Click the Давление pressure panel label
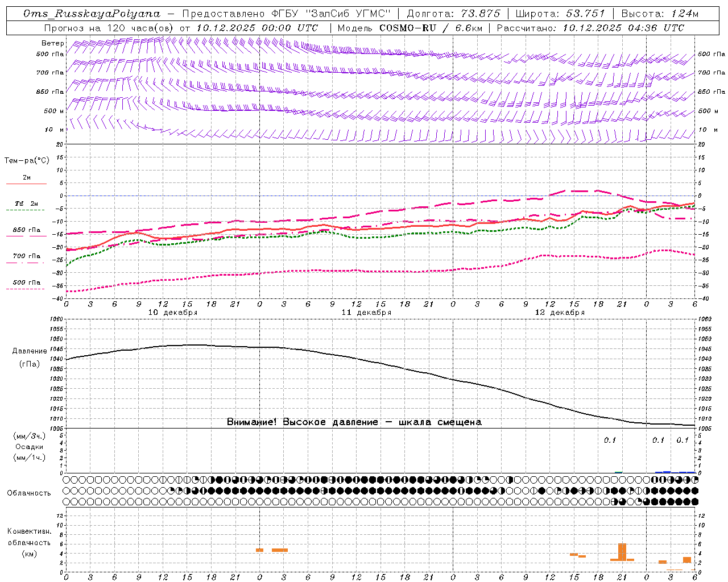The height and width of the screenshot is (582, 728). click(x=30, y=351)
